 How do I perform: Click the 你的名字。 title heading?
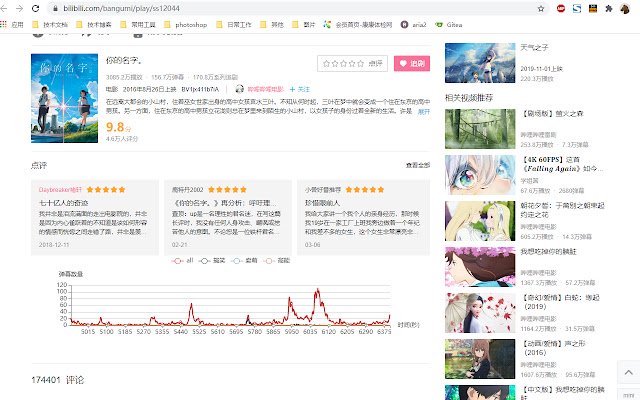[124, 60]
